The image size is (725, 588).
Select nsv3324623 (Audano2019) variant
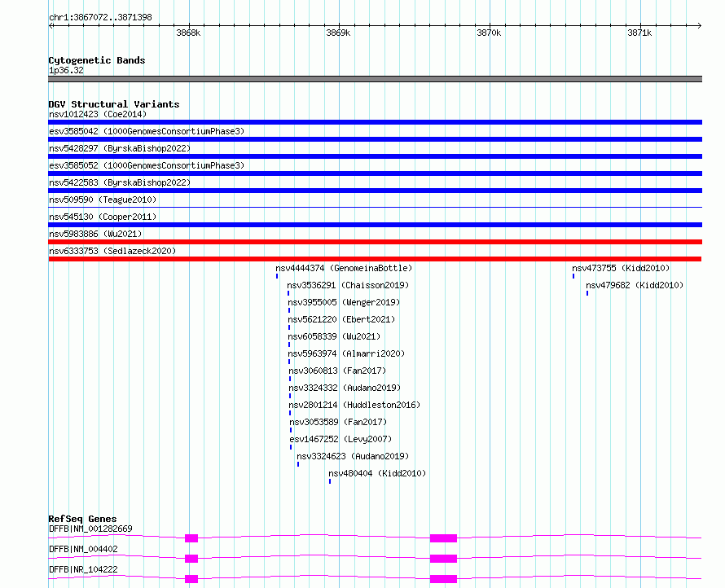click(x=353, y=456)
